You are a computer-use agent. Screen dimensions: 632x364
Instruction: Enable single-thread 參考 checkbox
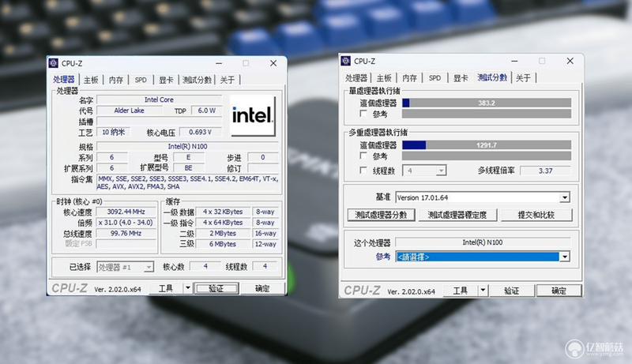pos(363,114)
